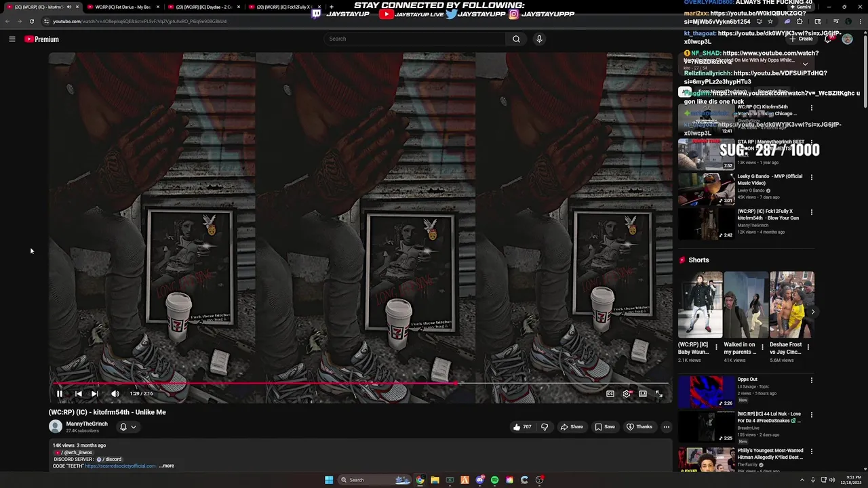868x488 pixels.
Task: Open Opps Out video by Lil Savage
Action: pyautogui.click(x=706, y=392)
